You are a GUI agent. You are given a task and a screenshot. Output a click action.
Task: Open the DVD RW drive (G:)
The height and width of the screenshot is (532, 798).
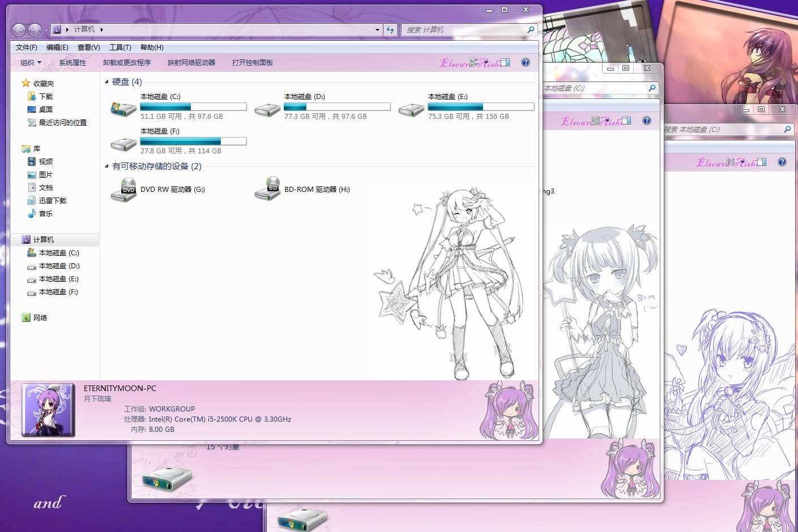123,190
